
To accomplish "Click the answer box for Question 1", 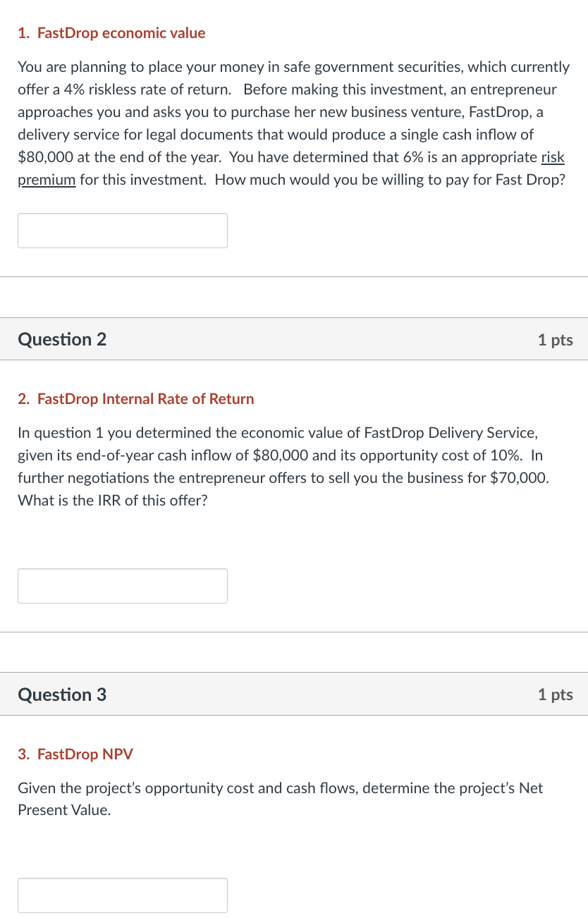I will (x=122, y=230).
